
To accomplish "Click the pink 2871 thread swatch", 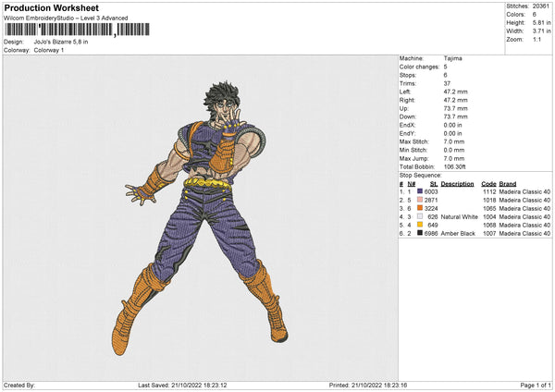I will click(x=420, y=200).
